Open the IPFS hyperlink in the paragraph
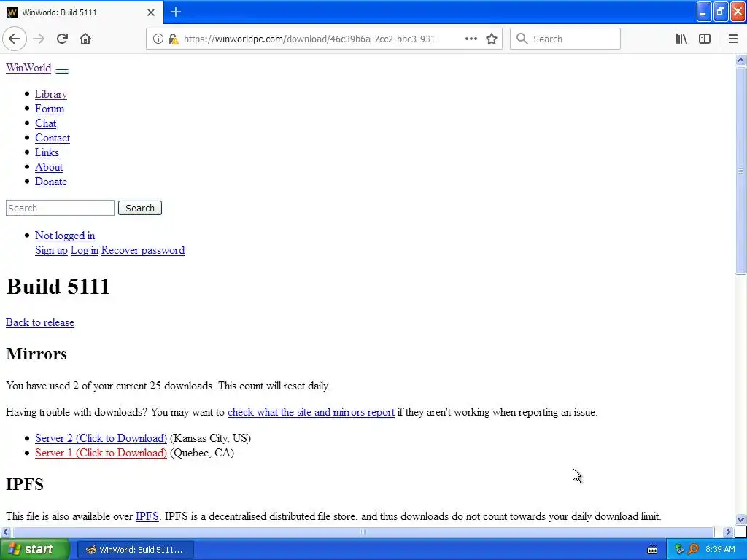The image size is (747, 560). (x=147, y=516)
